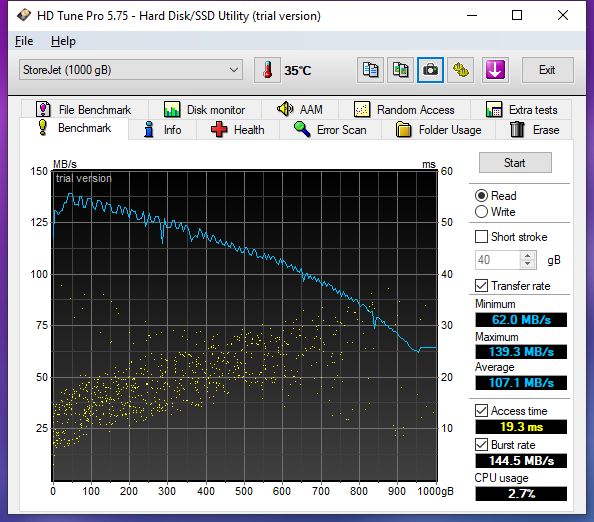The width and height of the screenshot is (594, 522).
Task: Click the Exit button
Action: tap(547, 70)
